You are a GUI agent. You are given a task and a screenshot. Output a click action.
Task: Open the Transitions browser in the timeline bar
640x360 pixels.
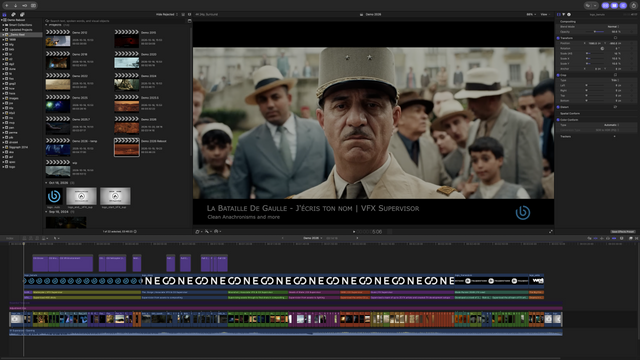636,238
